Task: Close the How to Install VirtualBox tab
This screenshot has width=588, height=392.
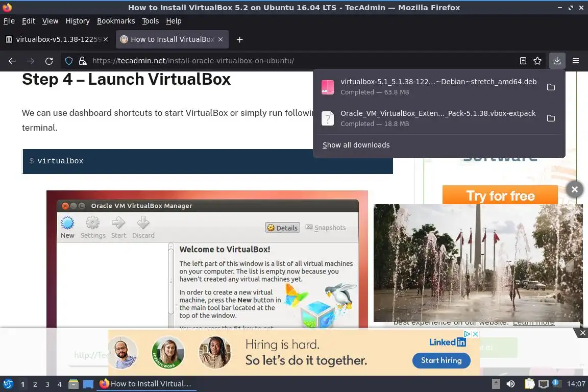Action: [220, 39]
